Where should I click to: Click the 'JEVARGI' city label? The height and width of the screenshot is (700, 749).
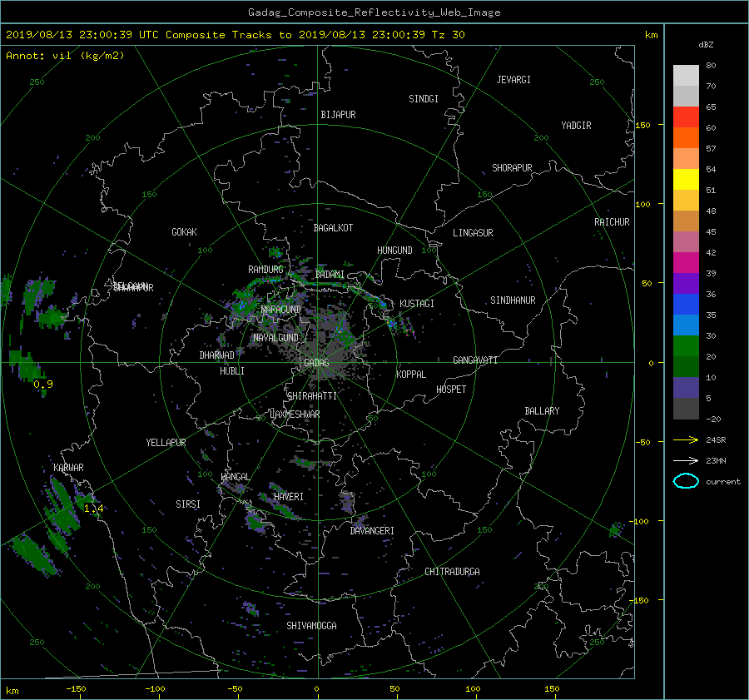[x=513, y=80]
